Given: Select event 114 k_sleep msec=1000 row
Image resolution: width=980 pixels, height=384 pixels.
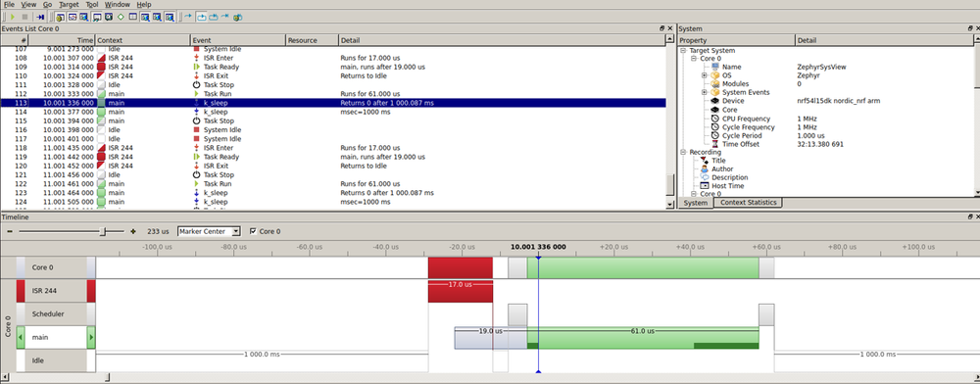Looking at the screenshot, I should click(332, 112).
